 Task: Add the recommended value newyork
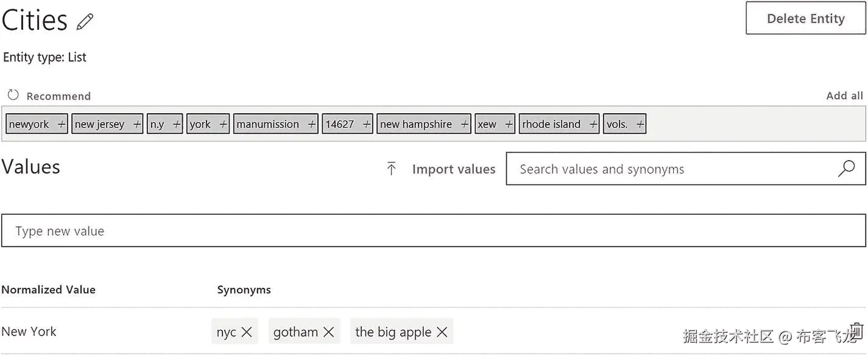coord(61,124)
